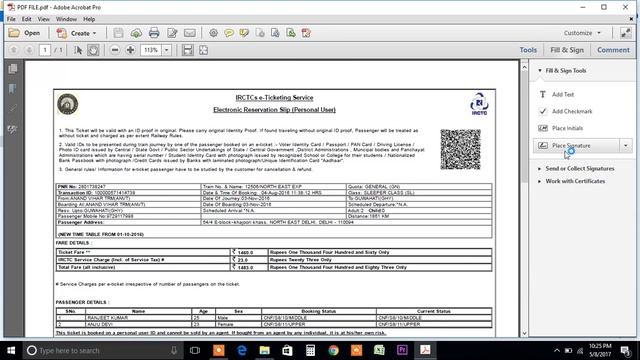The width and height of the screenshot is (640, 360).
Task: Choose the selection arrow tool
Action: (78, 50)
